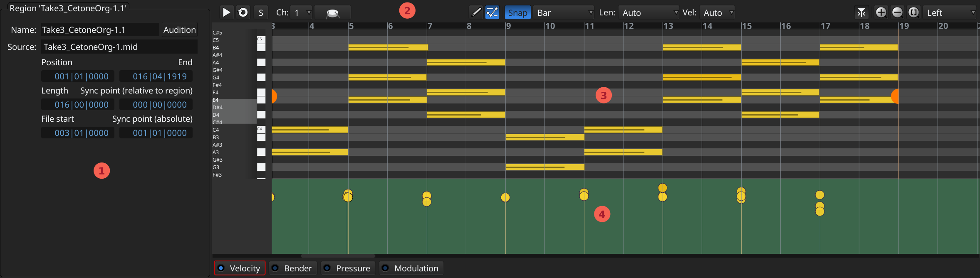Select the pencil Draw tool
980x278 pixels.
click(x=476, y=12)
